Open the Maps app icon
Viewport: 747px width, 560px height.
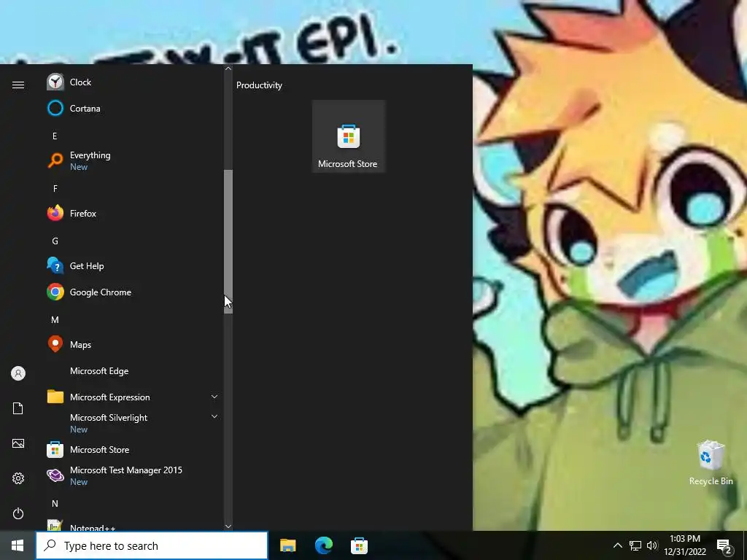pyautogui.click(x=55, y=344)
